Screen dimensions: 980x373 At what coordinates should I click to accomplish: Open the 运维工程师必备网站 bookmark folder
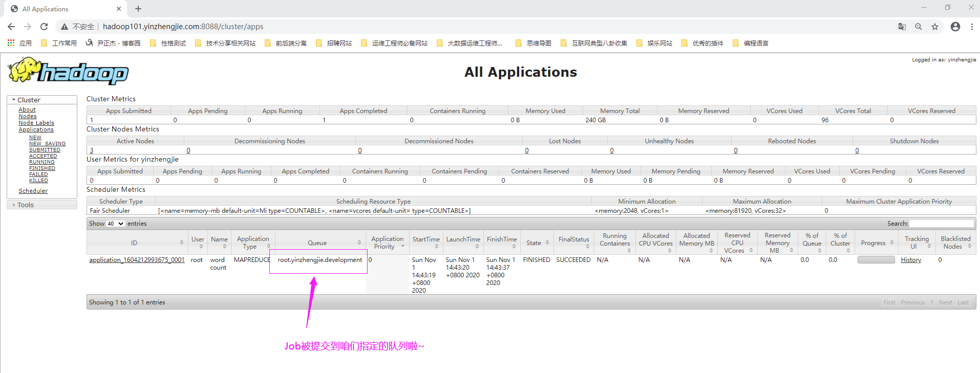394,43
